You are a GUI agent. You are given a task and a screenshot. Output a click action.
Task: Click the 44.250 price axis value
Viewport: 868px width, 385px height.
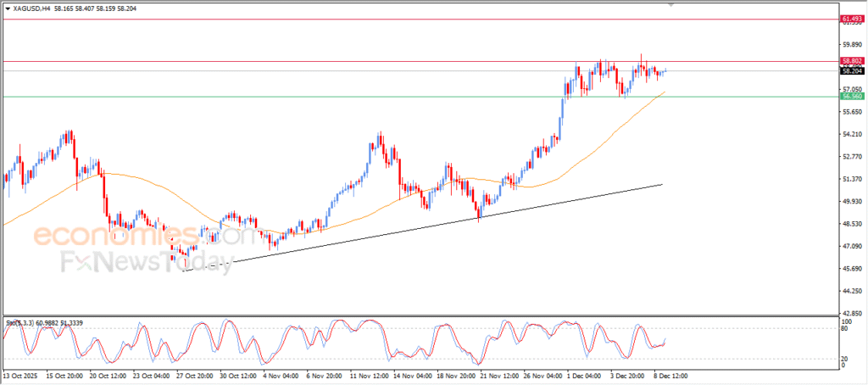pyautogui.click(x=853, y=291)
